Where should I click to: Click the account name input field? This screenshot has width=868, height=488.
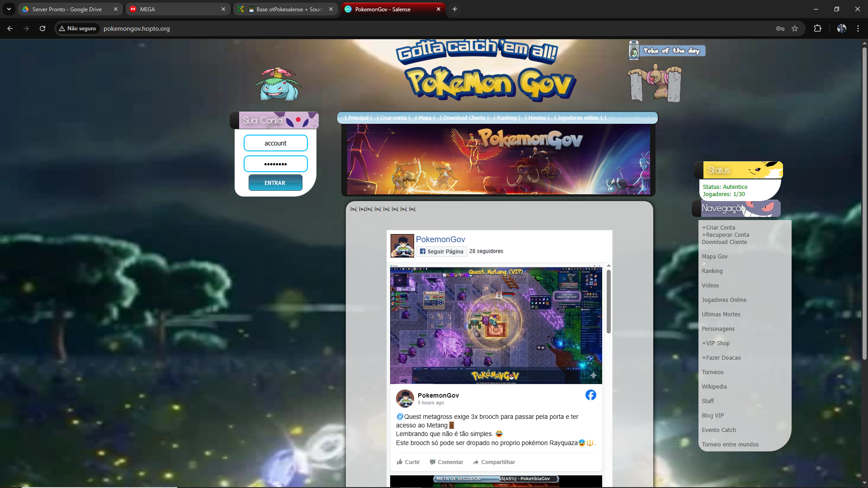(275, 143)
